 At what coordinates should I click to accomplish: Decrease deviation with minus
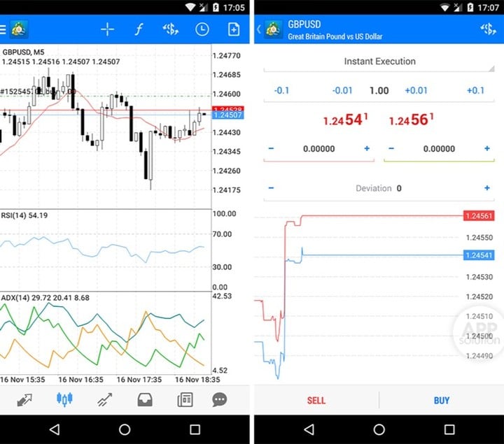pos(271,188)
